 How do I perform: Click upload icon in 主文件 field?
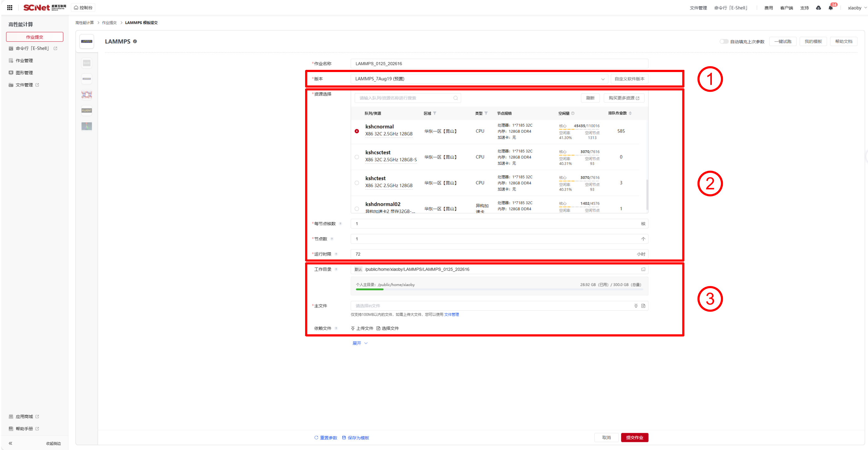tap(636, 306)
